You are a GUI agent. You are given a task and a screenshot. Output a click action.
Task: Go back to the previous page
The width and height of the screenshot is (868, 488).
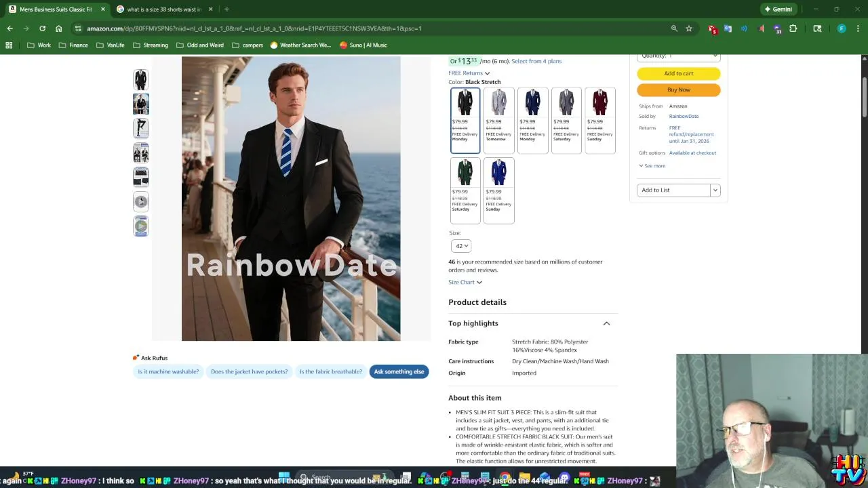pos(9,28)
